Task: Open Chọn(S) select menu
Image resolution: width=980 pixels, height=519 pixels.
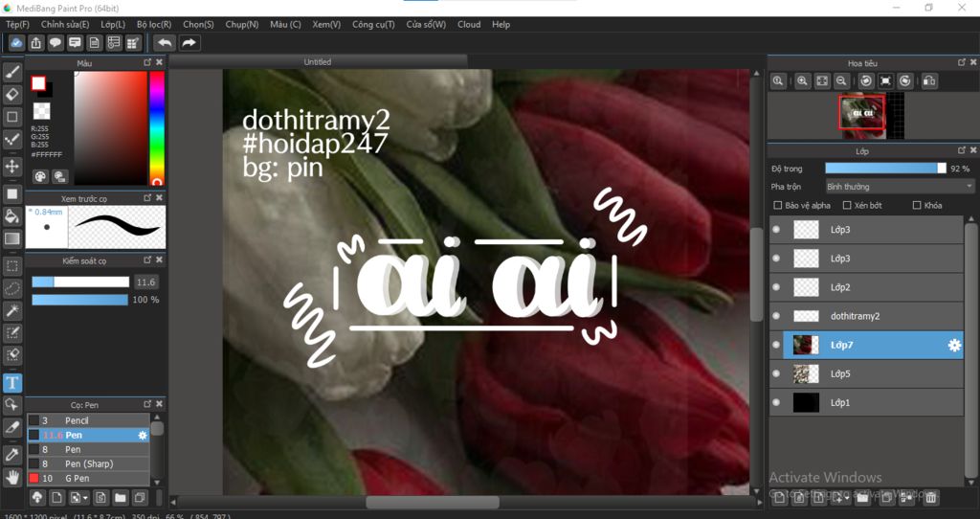Action: [198, 24]
